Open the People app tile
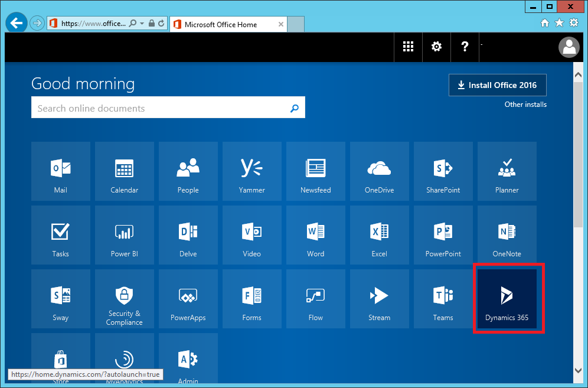This screenshot has height=388, width=588. (x=188, y=171)
